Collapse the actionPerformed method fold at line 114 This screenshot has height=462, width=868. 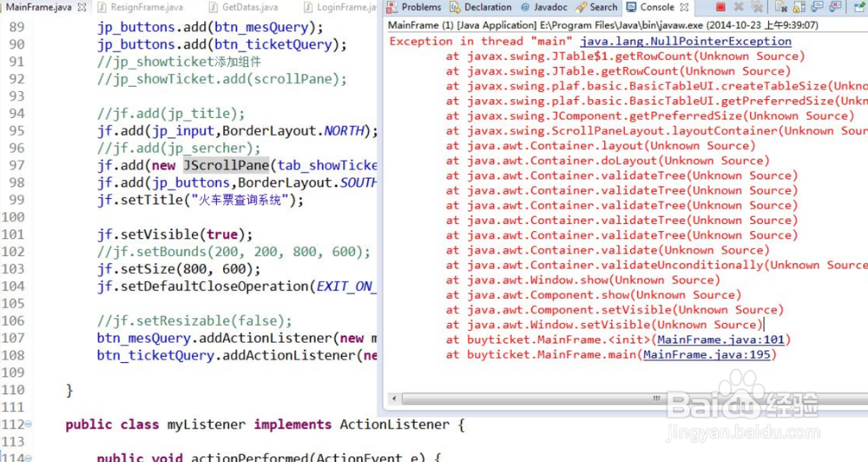pos(29,458)
